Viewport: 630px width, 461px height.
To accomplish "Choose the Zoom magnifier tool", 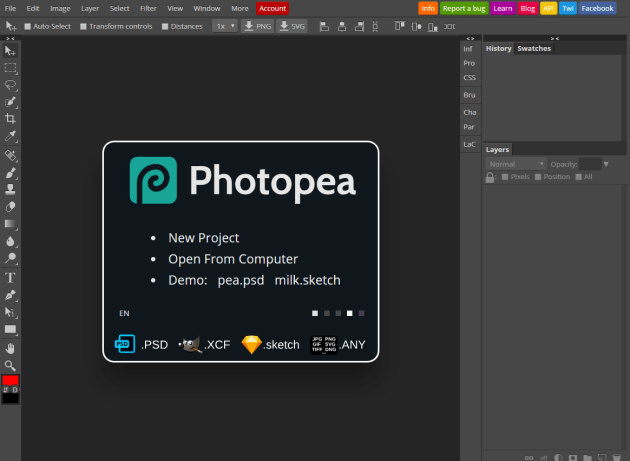I will coord(10,365).
